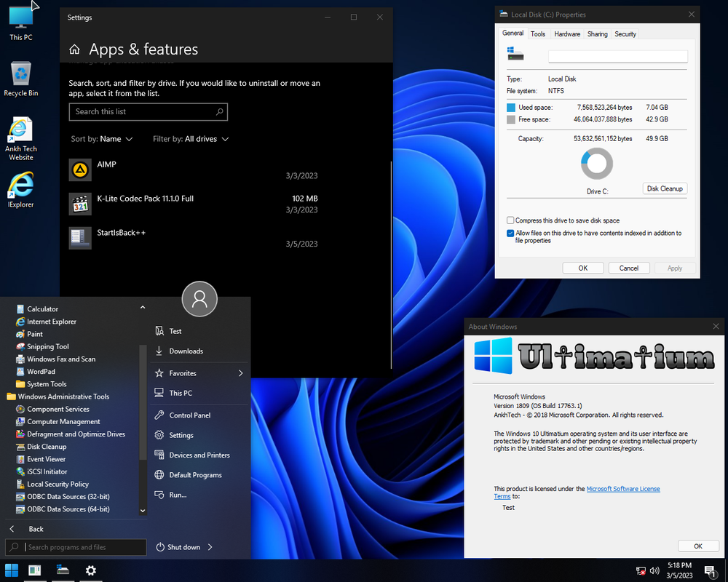This screenshot has width=728, height=582.
Task: Select the AIMP app icon
Action: [80, 170]
